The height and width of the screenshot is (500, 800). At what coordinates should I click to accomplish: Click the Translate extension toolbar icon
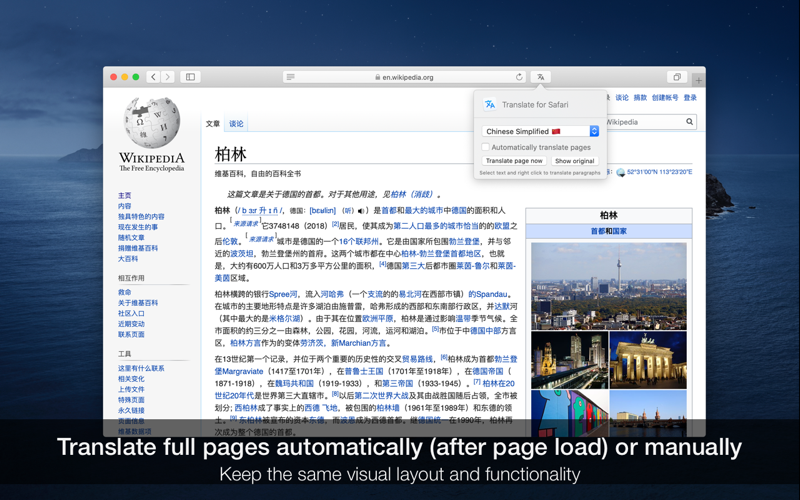tap(540, 77)
